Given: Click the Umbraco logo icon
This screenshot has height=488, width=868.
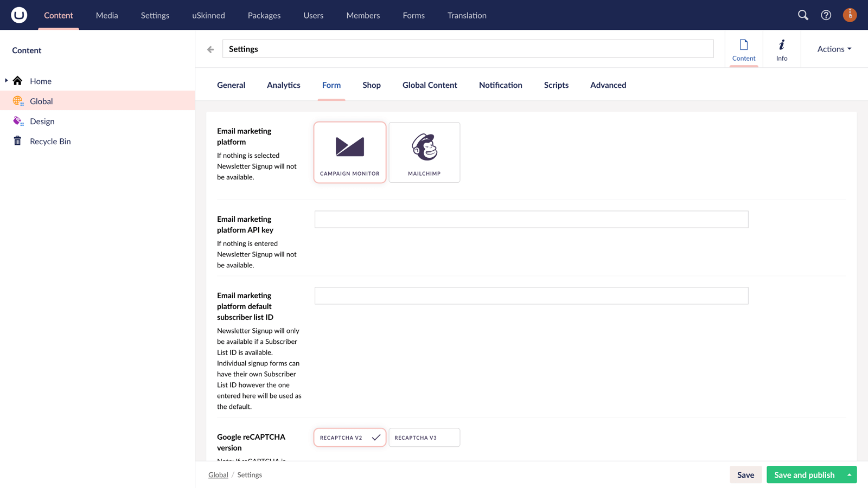Looking at the screenshot, I should click(x=18, y=15).
